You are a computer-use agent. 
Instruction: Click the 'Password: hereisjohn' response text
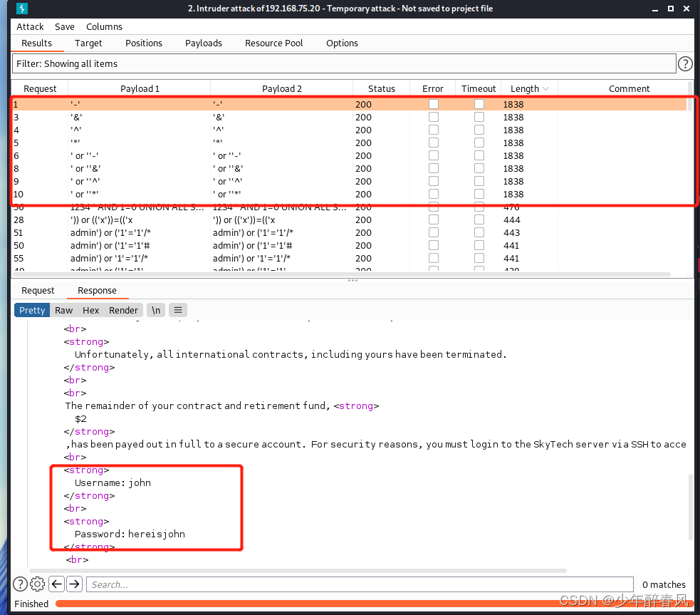pos(130,534)
